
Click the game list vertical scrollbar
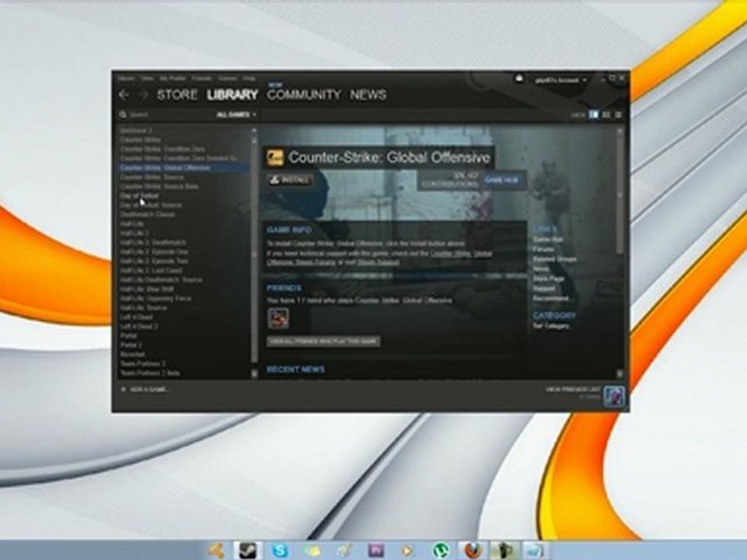254,252
